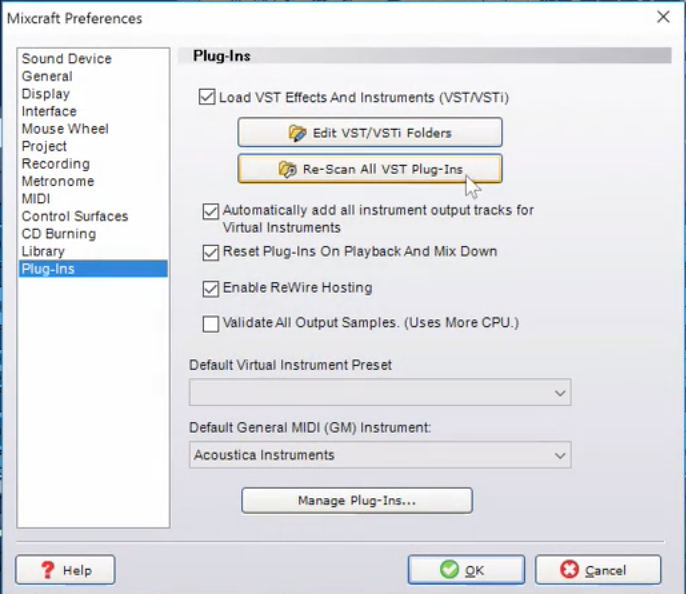Click the Help button
The height and width of the screenshot is (594, 686).
tap(65, 570)
